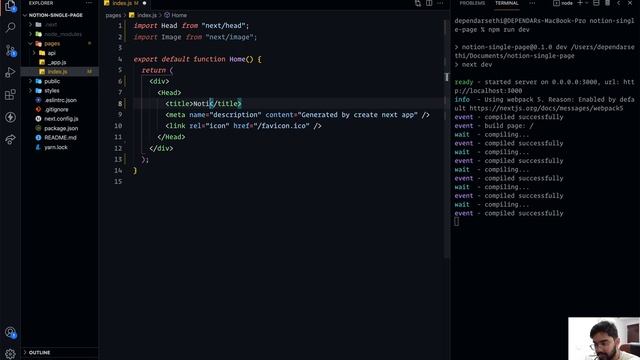Click the panel chevron arrow
This screenshot has width=640, height=360.
(x=619, y=3)
